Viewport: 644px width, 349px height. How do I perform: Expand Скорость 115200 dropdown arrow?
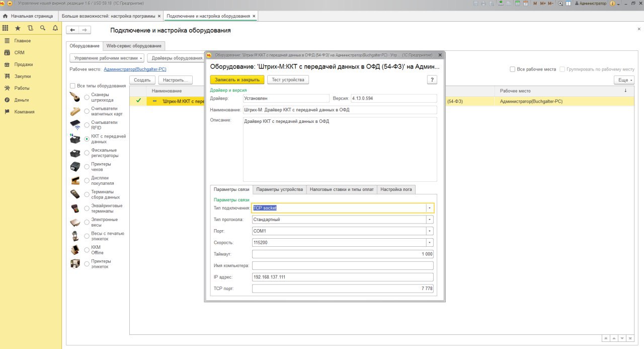click(430, 242)
